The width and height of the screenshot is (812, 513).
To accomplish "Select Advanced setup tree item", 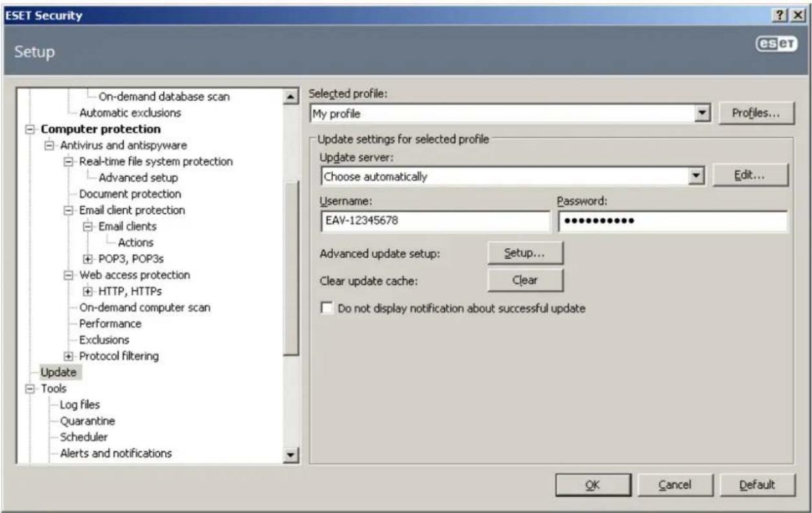I will point(138,177).
